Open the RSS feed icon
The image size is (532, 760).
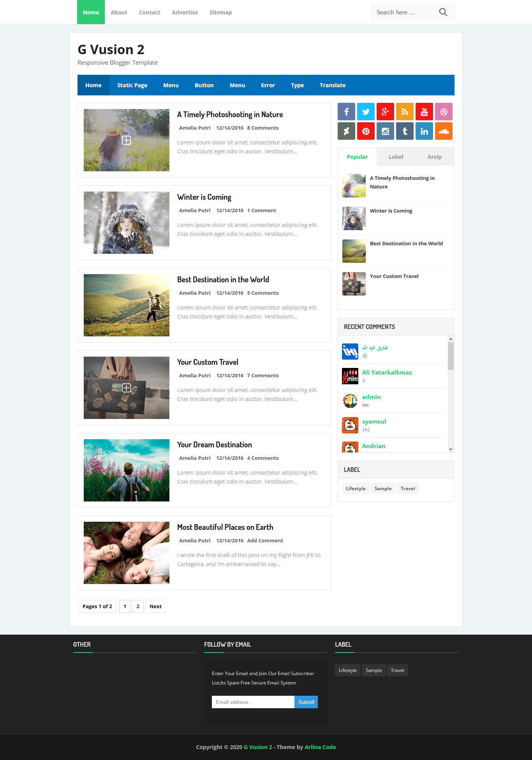click(405, 112)
